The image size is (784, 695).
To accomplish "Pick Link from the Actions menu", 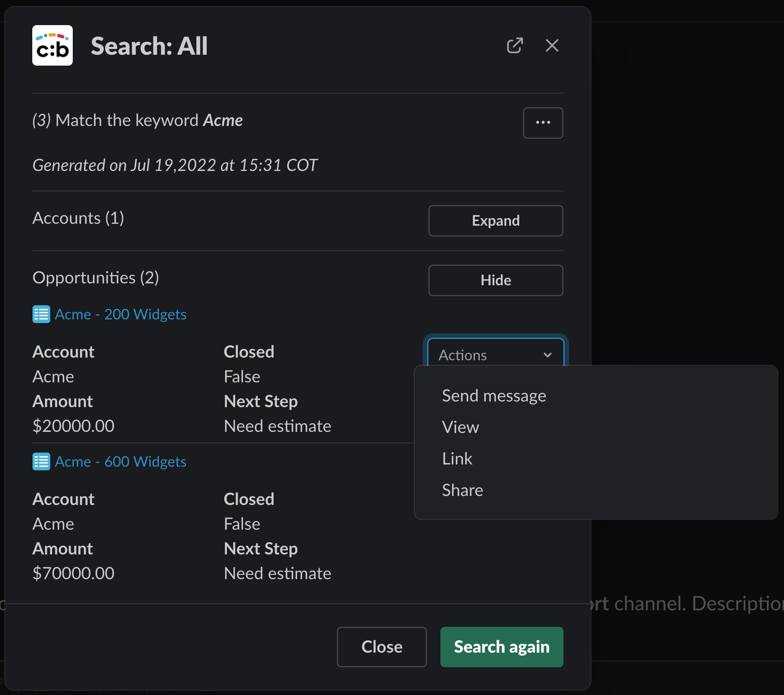I will tap(457, 458).
